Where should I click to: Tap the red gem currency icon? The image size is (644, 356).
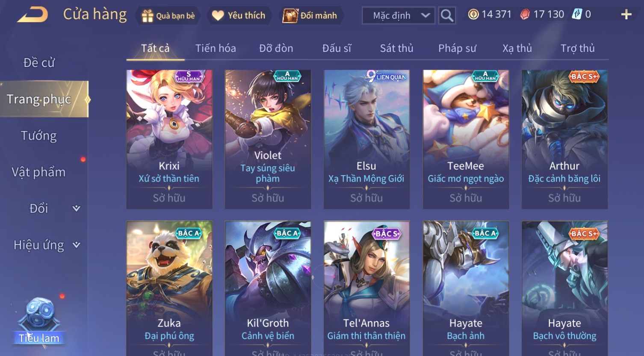pyautogui.click(x=525, y=15)
